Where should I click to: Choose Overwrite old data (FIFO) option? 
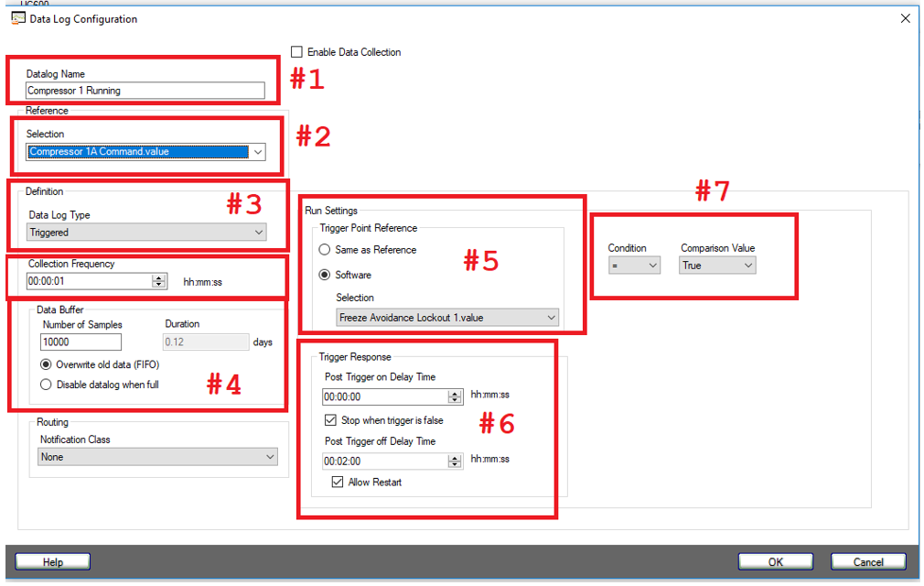click(46, 364)
